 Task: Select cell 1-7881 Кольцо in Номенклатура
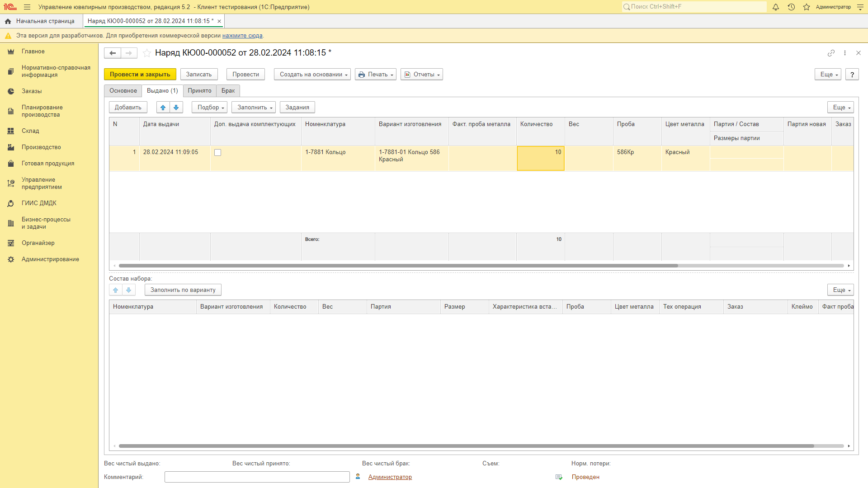click(x=338, y=158)
